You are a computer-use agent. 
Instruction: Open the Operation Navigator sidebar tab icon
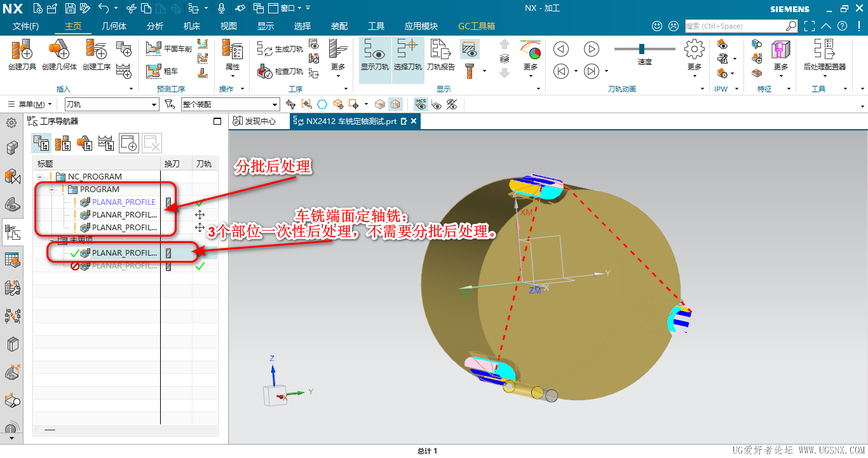click(x=13, y=233)
